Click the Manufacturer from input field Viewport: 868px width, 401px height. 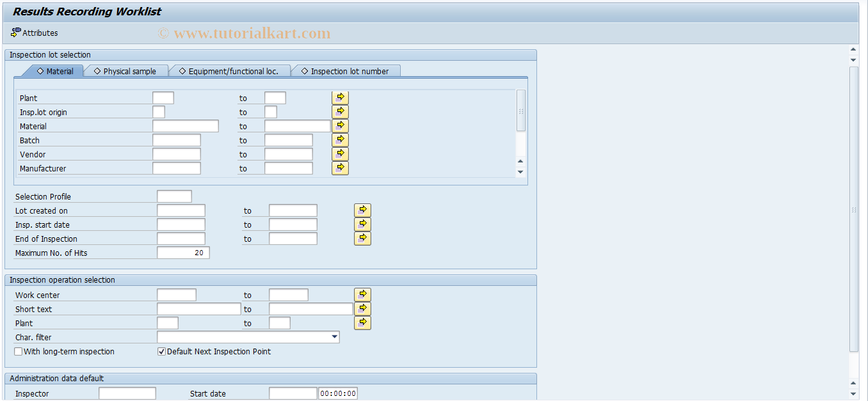(x=177, y=168)
